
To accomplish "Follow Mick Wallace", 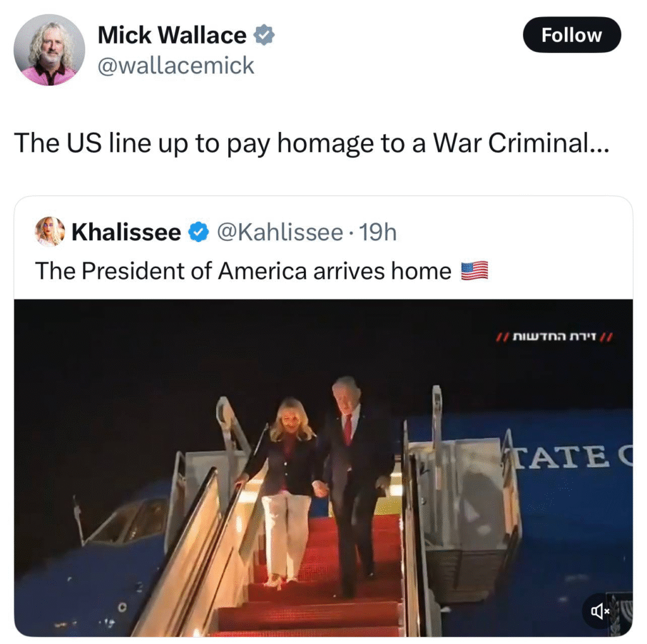I will [572, 35].
